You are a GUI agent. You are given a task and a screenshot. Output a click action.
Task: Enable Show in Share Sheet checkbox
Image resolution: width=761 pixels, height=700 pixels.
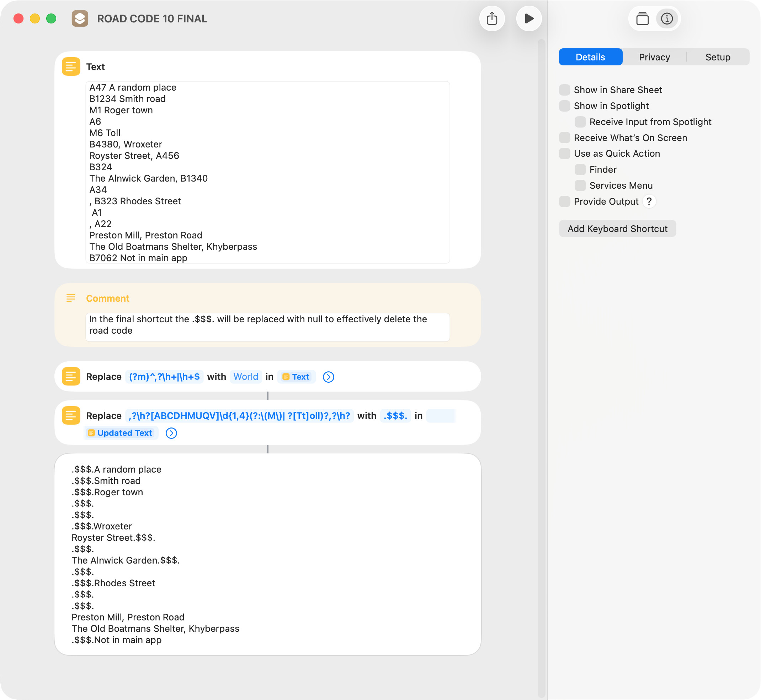point(565,90)
